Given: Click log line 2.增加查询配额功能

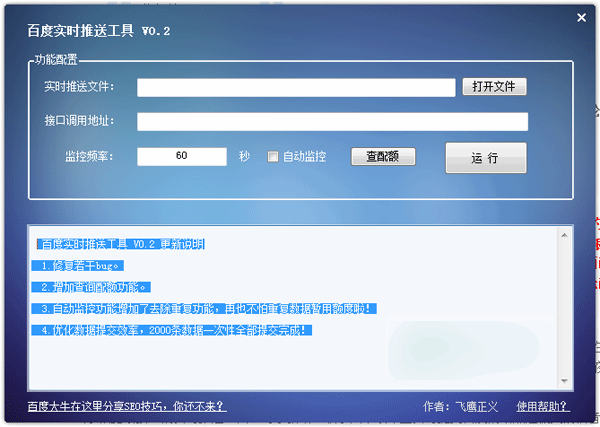Looking at the screenshot, I should tap(91, 287).
